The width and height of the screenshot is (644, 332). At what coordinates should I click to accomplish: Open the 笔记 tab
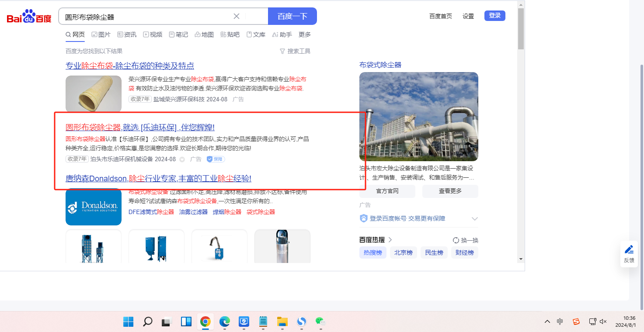coord(178,35)
